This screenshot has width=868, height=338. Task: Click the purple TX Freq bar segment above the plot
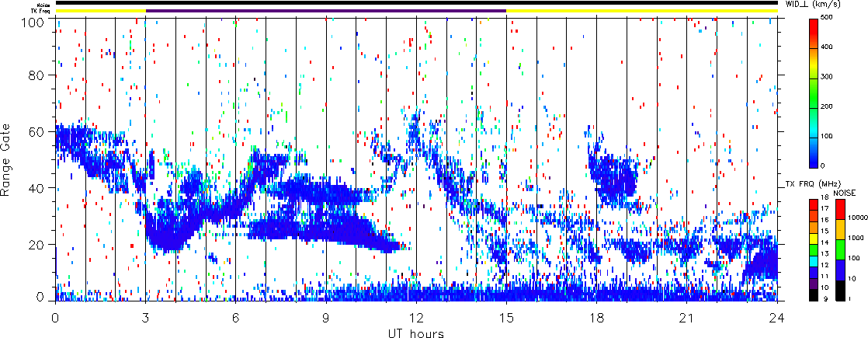click(326, 11)
